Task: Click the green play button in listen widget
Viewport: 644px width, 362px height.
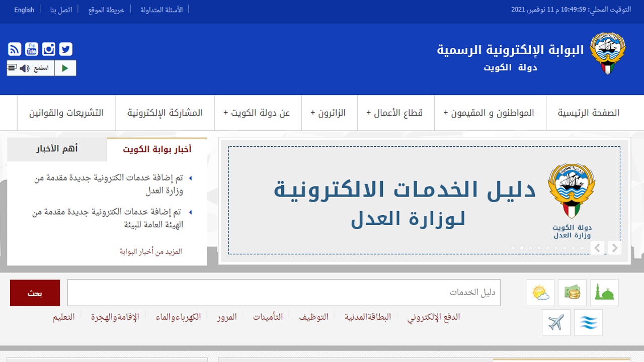Action: [x=65, y=68]
